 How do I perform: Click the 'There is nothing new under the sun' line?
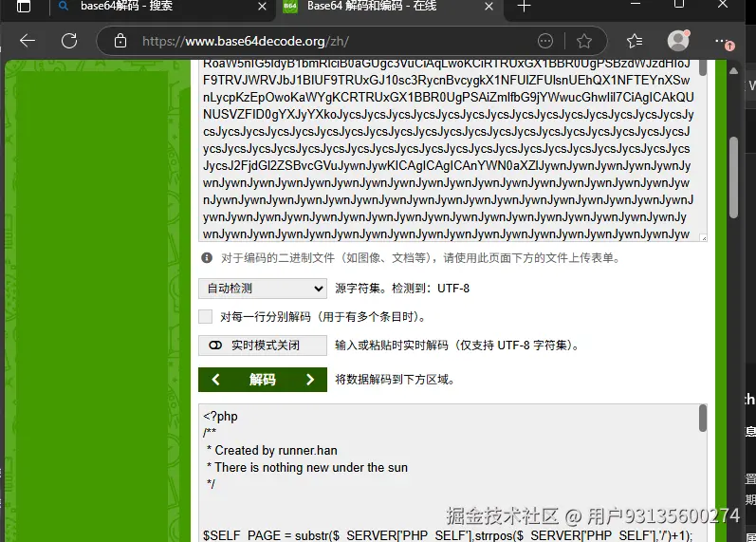307,467
